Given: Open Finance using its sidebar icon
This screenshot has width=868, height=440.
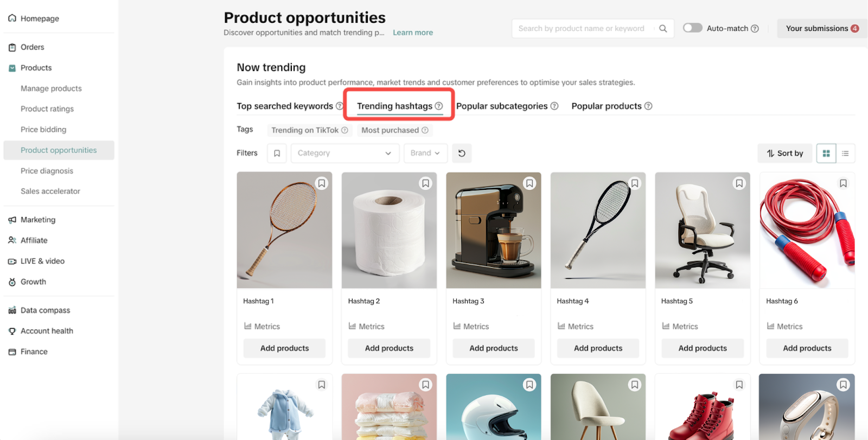Looking at the screenshot, I should coord(11,351).
